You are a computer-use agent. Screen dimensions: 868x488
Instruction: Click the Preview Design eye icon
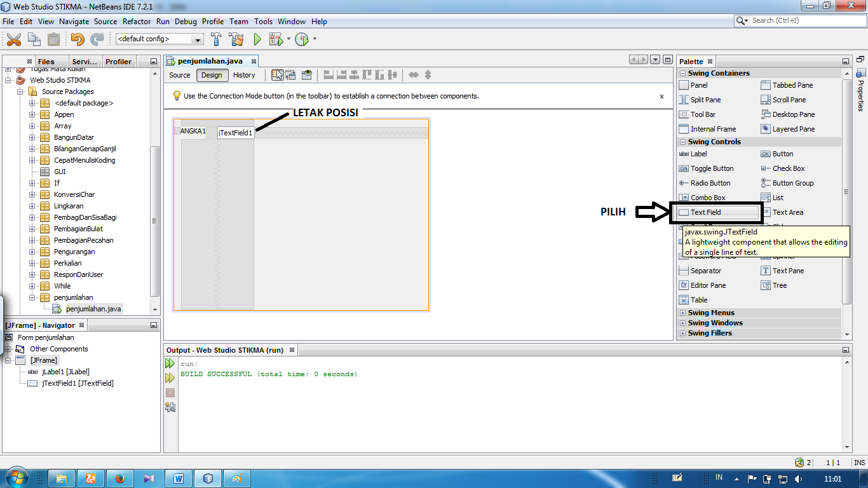[307, 75]
